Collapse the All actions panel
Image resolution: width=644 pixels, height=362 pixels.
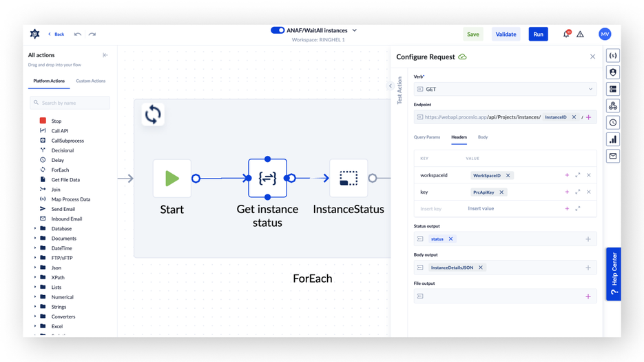pos(105,55)
